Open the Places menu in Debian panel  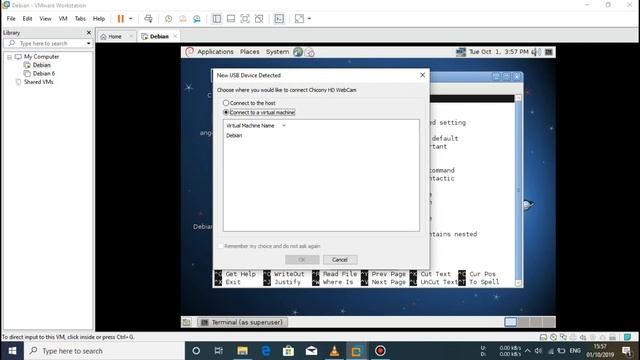click(x=249, y=52)
